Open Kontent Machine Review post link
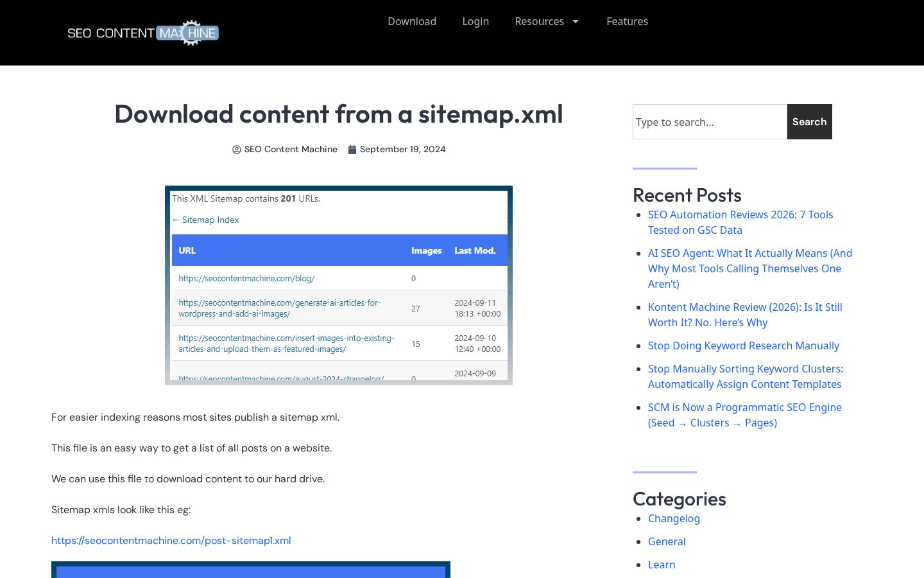 [x=745, y=315]
